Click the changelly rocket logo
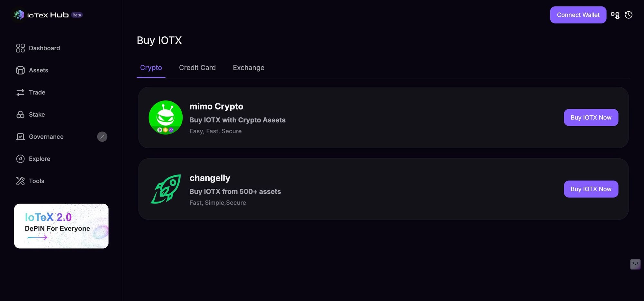 point(166,189)
